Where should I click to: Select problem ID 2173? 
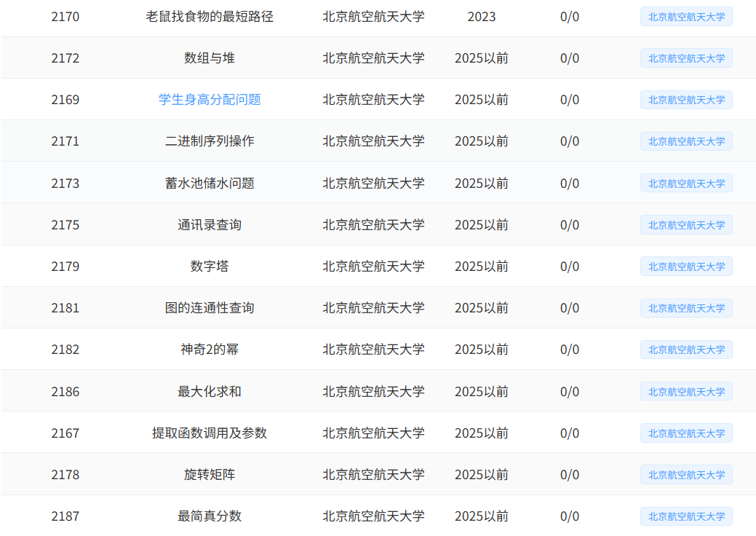click(x=65, y=184)
